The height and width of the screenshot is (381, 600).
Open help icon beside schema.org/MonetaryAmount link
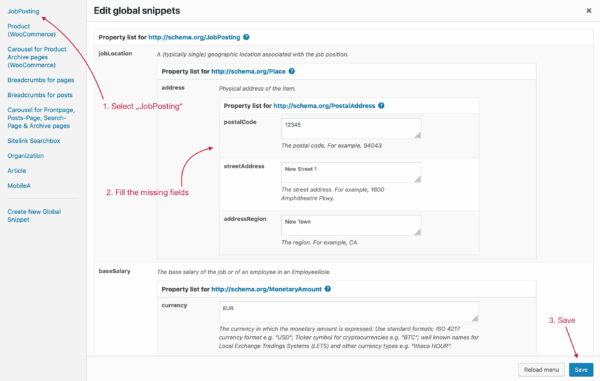pos(328,289)
